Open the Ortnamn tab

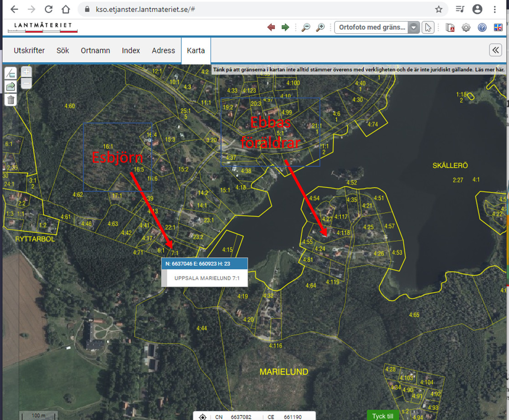pyautogui.click(x=95, y=51)
